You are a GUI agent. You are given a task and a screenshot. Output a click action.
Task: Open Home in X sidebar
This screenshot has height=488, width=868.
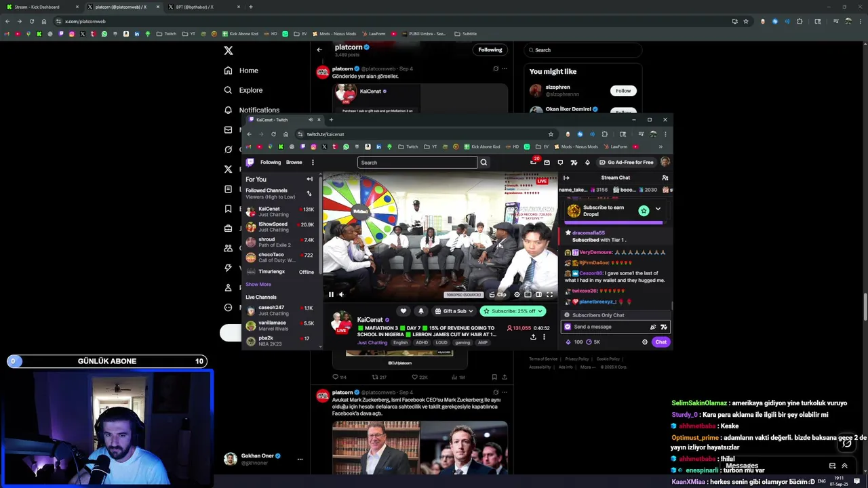241,70
